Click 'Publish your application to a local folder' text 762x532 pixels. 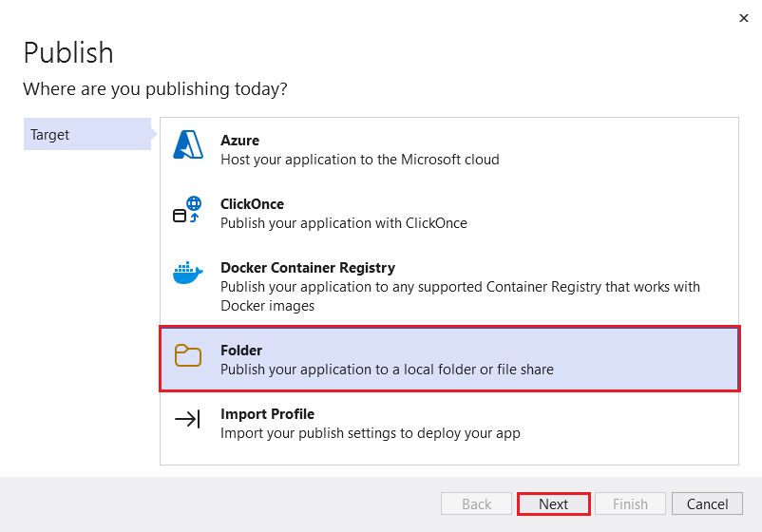[387, 370]
